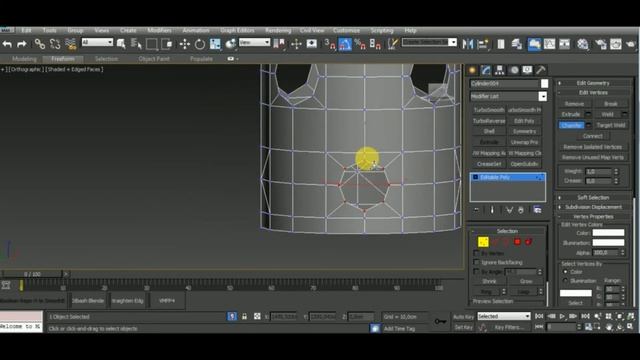Click the Undo arrow icon
The width and height of the screenshot is (640, 360).
pos(7,44)
